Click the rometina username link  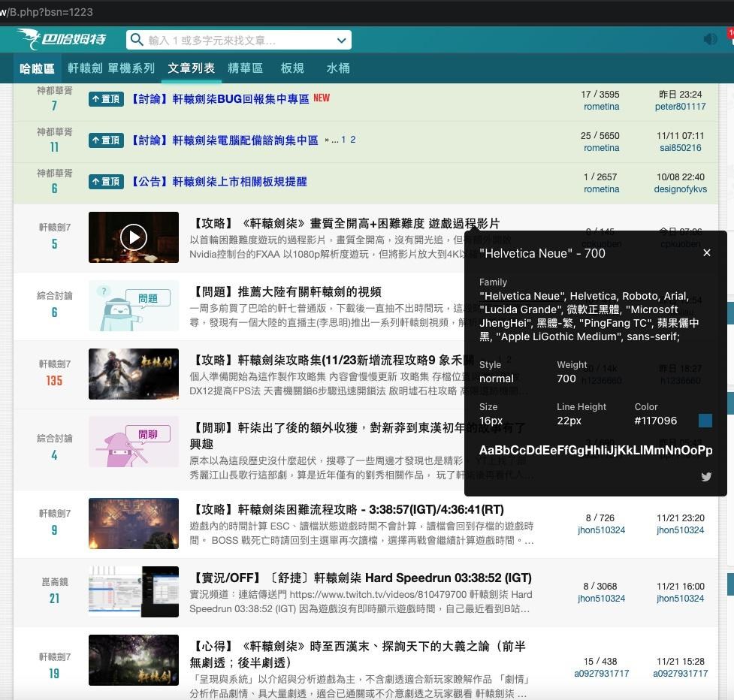[601, 106]
